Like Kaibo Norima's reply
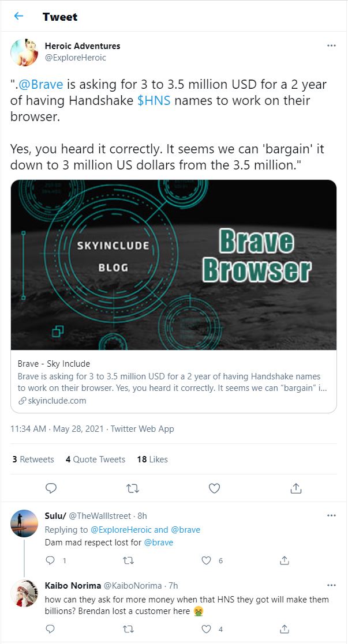348x644 pixels. point(207,629)
